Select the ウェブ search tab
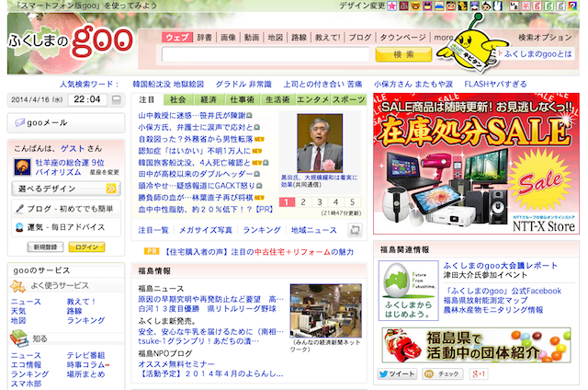 [177, 38]
